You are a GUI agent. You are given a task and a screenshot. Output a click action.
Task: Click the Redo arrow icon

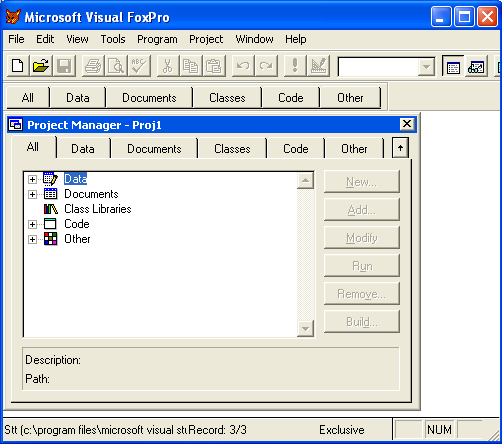click(x=266, y=66)
